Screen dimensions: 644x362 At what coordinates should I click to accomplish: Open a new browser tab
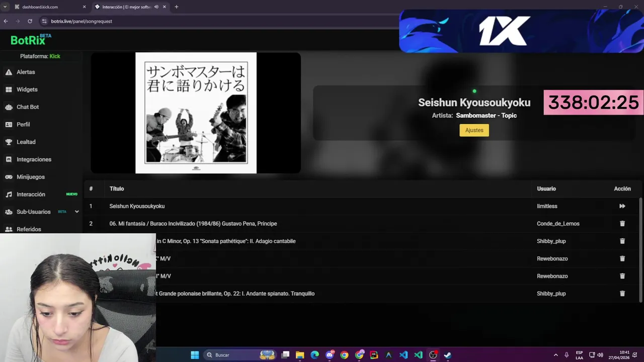(x=176, y=7)
